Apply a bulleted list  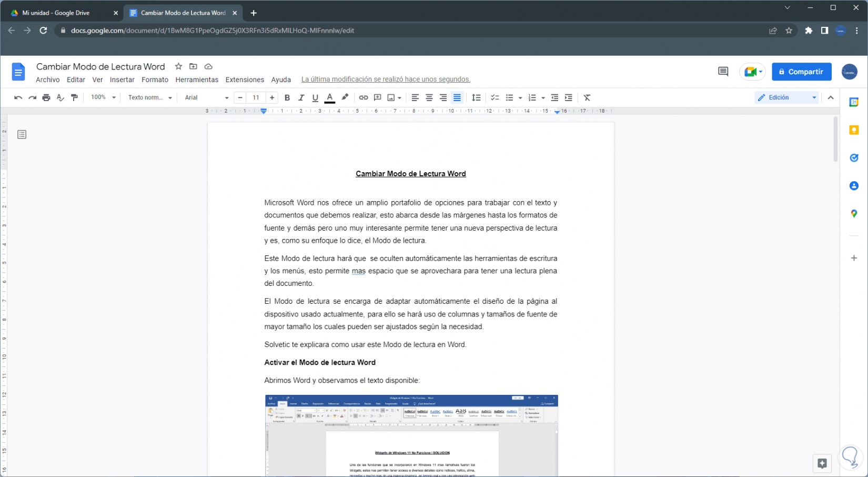(x=509, y=97)
